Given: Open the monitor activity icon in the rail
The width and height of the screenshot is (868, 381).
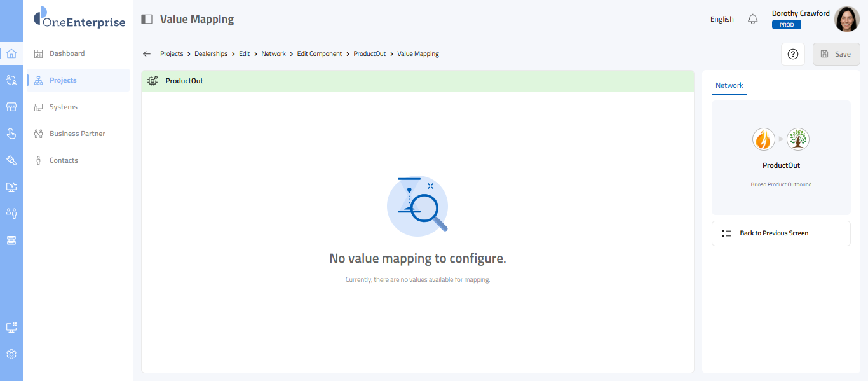Looking at the screenshot, I should point(11,187).
